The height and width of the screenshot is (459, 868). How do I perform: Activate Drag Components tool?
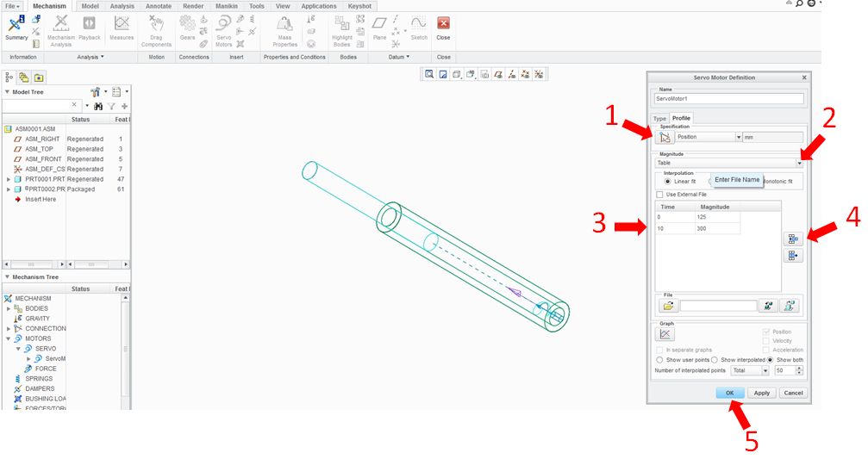(156, 30)
